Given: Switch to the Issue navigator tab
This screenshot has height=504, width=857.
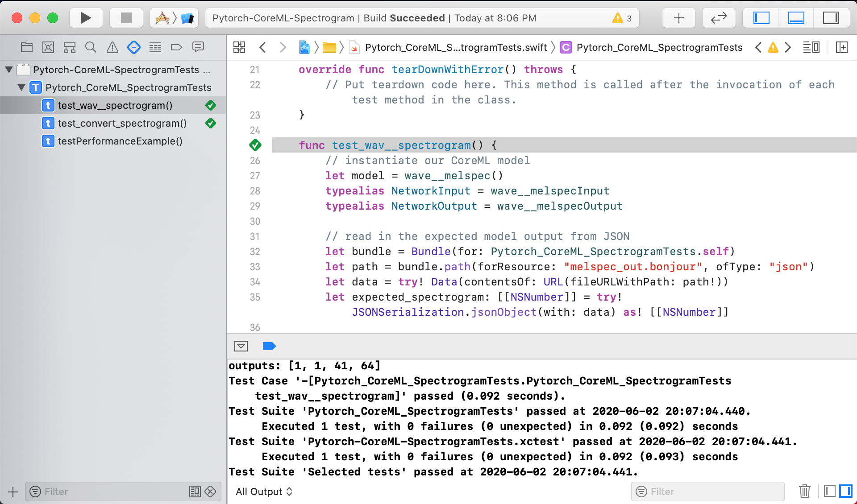Looking at the screenshot, I should pos(112,47).
